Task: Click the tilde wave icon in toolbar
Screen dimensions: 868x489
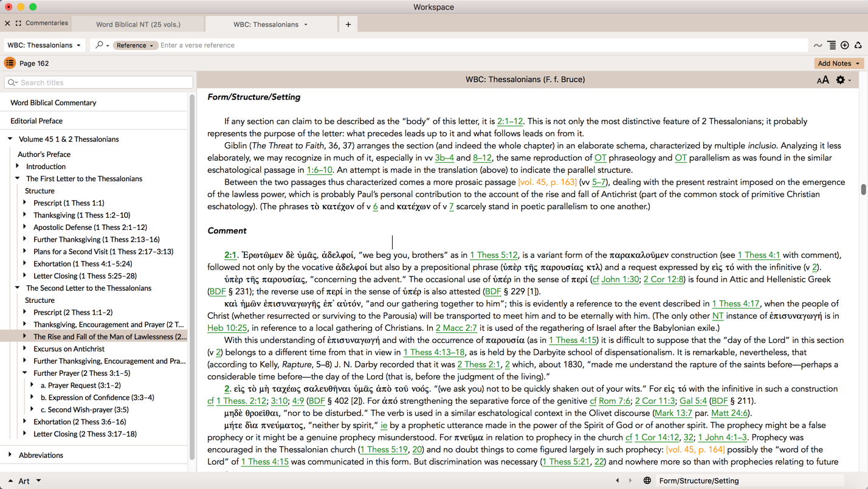Action: click(x=818, y=46)
